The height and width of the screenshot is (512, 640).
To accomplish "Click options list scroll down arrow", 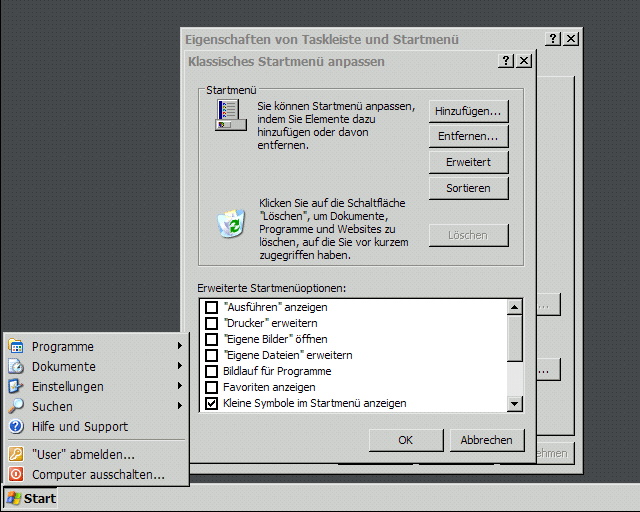I will tap(515, 404).
